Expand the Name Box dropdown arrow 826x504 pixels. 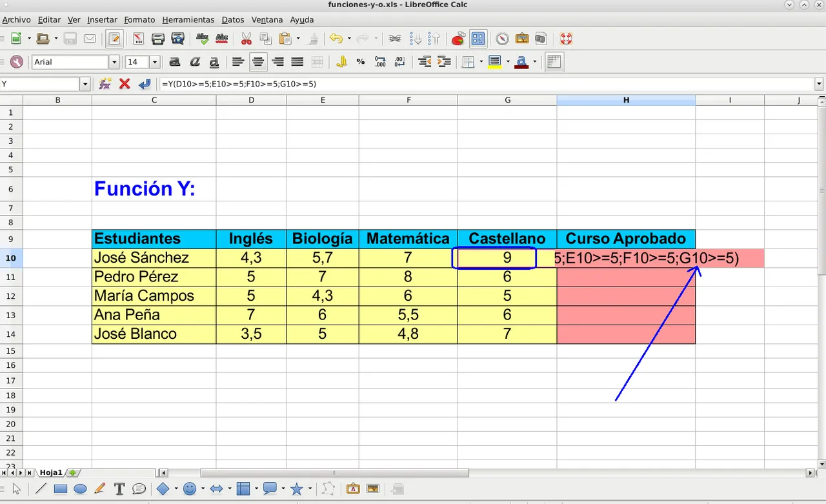point(85,84)
